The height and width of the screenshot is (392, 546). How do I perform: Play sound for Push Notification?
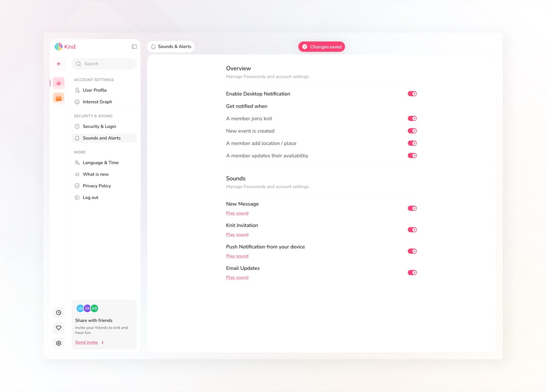237,256
